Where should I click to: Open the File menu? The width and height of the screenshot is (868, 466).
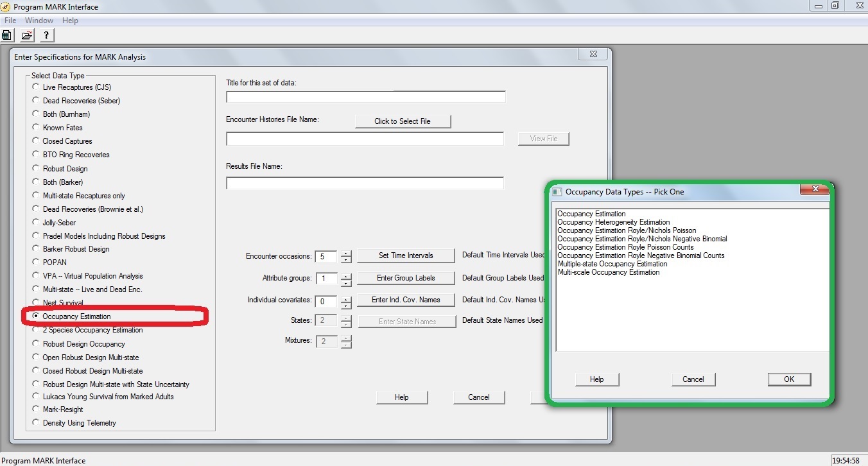pyautogui.click(x=10, y=21)
